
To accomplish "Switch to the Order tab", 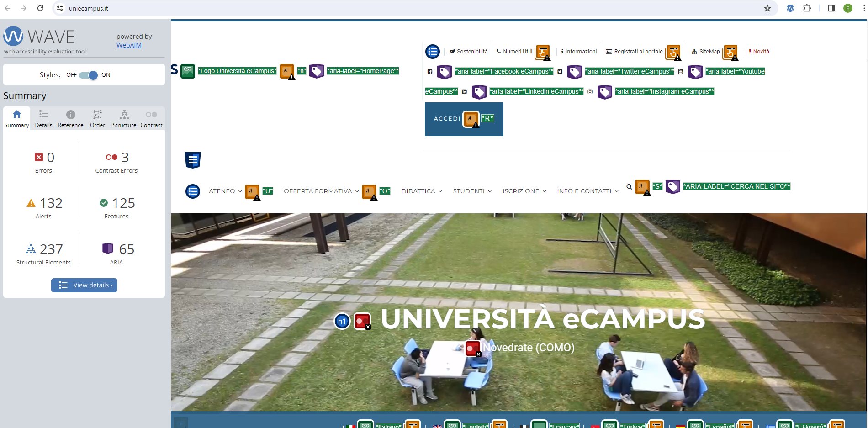I will pos(97,119).
